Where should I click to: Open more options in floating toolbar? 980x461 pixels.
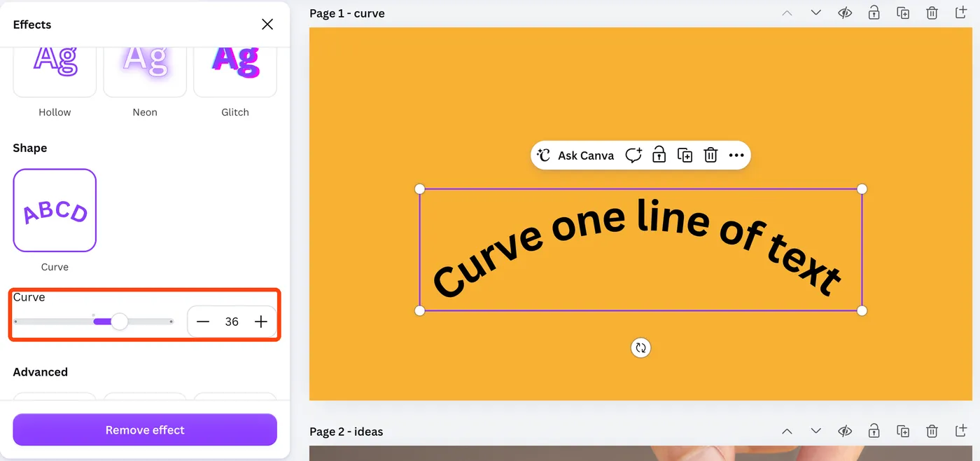click(x=736, y=156)
